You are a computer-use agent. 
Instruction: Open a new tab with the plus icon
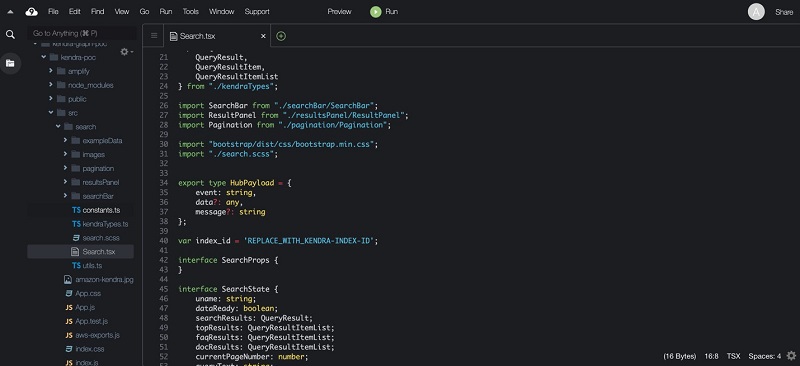pos(281,36)
